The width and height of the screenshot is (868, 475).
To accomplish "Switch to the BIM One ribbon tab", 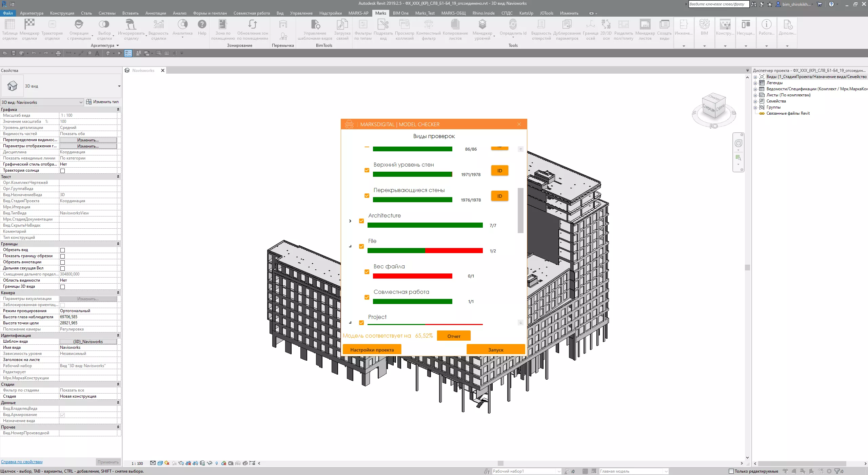I will (400, 13).
